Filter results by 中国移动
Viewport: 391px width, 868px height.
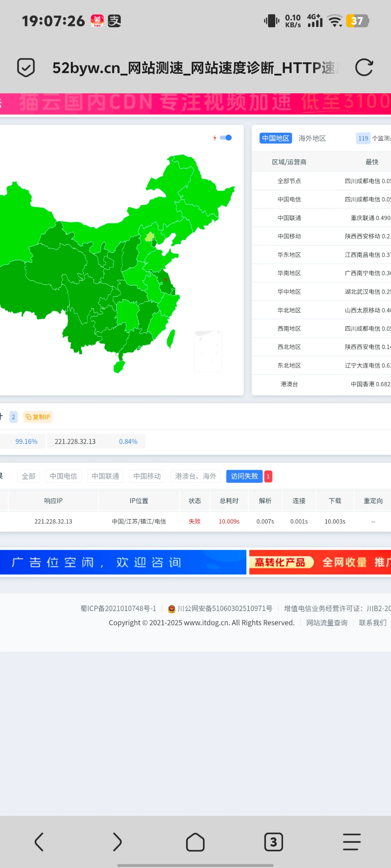tap(147, 476)
